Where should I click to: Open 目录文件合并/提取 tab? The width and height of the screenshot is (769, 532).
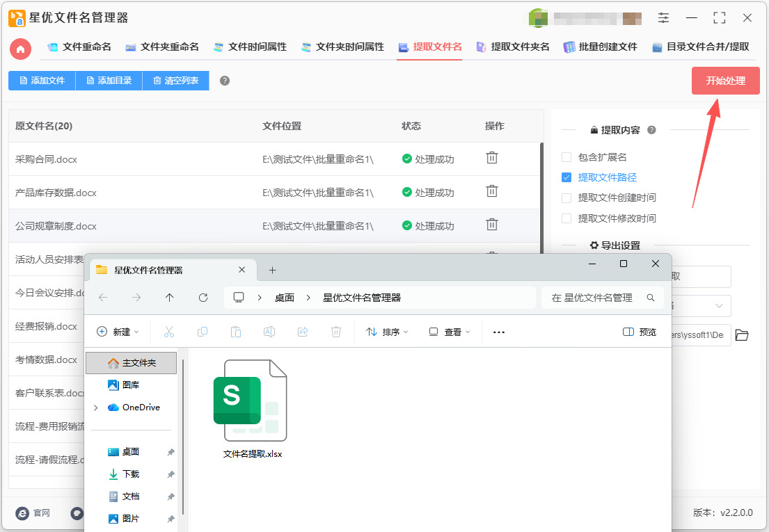701,47
